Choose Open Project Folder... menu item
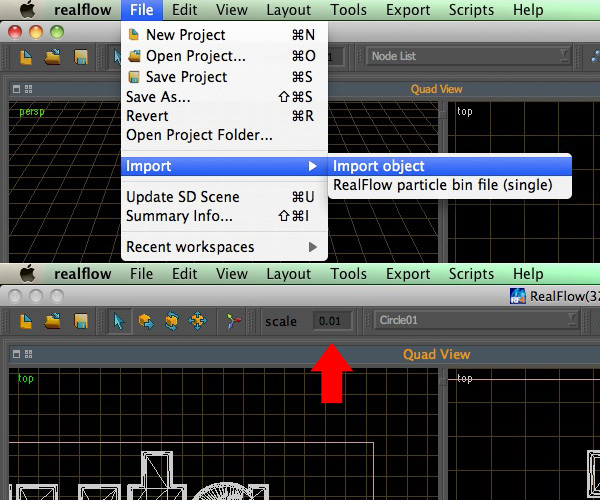The image size is (600, 500). pos(224,135)
